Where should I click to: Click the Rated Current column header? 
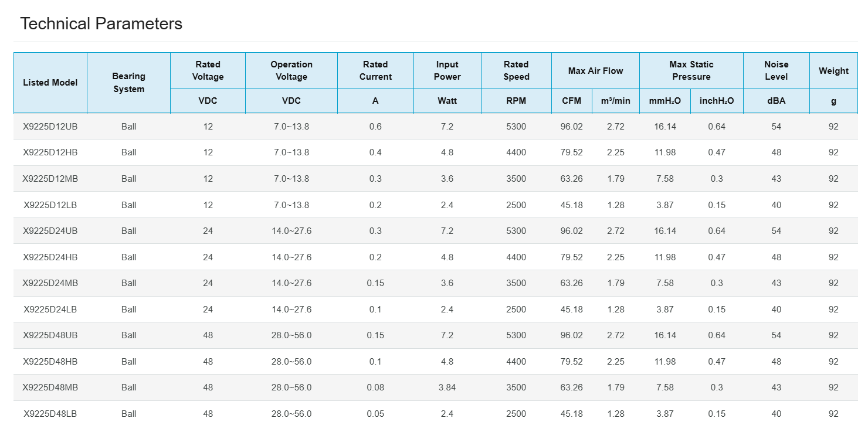(375, 70)
